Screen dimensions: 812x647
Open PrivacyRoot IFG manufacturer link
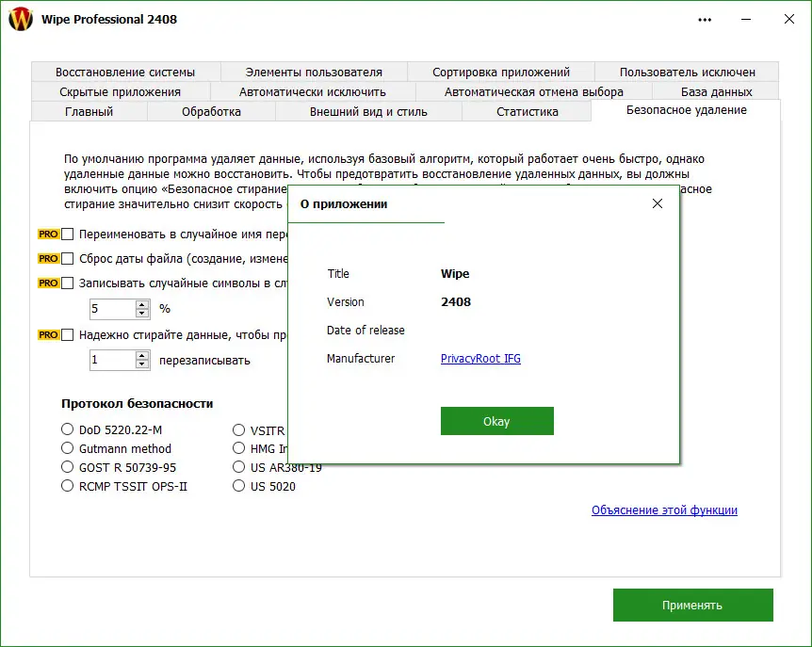pyautogui.click(x=480, y=358)
